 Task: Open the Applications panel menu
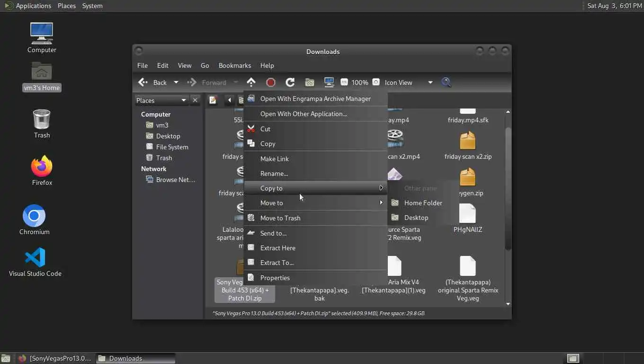pos(28,6)
